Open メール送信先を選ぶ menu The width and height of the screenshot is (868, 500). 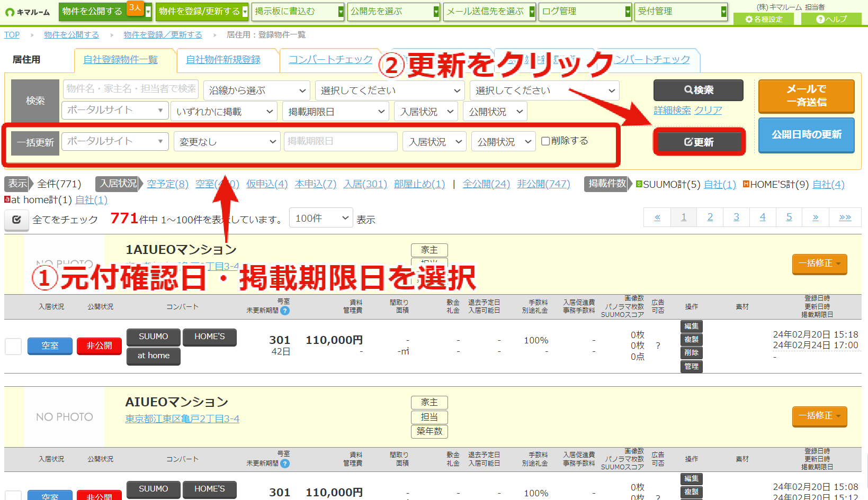point(489,11)
